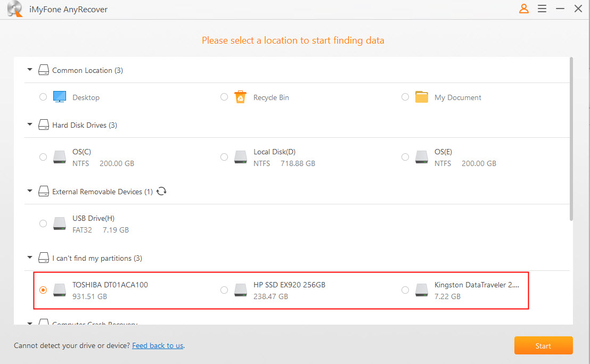The image size is (590, 364).
Task: Click the My Document folder icon
Action: click(x=421, y=97)
